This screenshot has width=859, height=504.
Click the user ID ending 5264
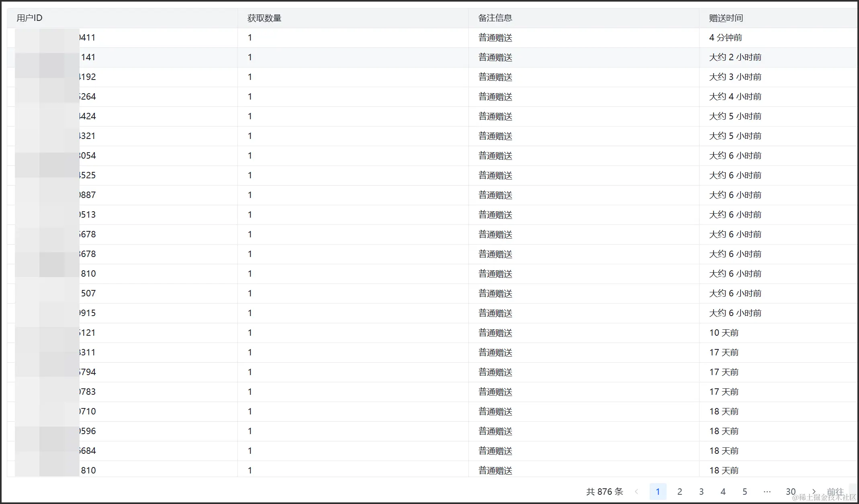pyautogui.click(x=87, y=97)
